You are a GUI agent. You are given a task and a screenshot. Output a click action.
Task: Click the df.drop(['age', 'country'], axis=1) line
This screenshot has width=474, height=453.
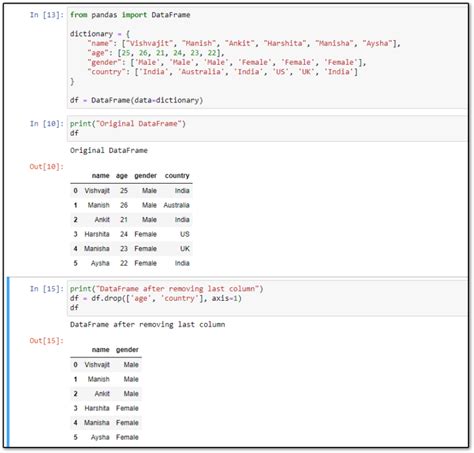[156, 298]
